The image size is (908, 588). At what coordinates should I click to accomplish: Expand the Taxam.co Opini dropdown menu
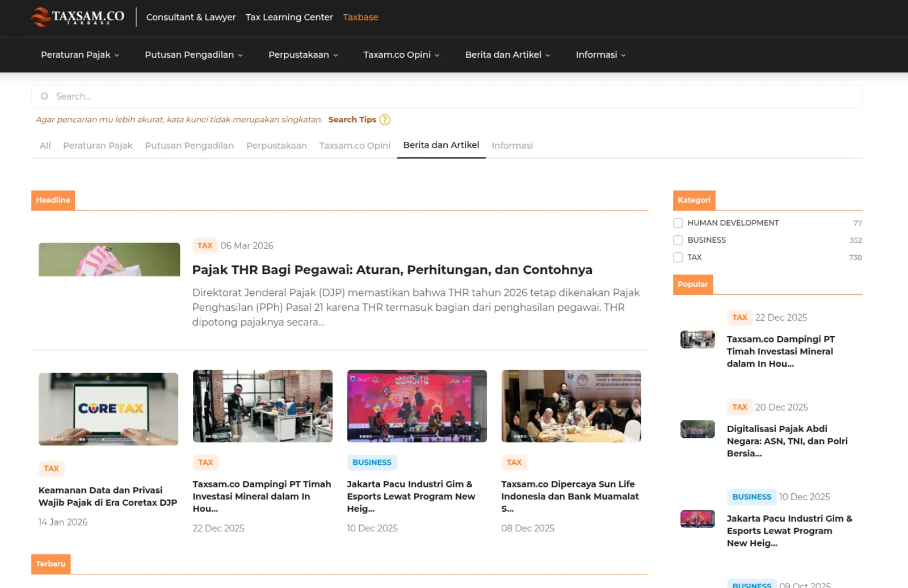pyautogui.click(x=401, y=54)
